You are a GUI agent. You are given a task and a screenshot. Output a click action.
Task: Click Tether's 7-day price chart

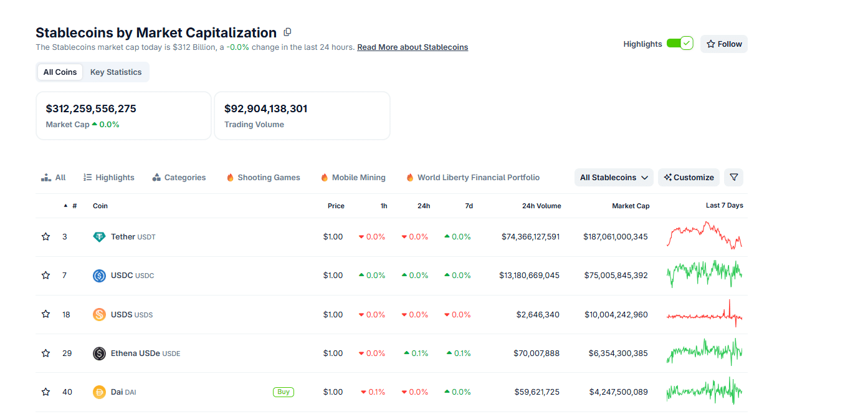click(x=704, y=236)
